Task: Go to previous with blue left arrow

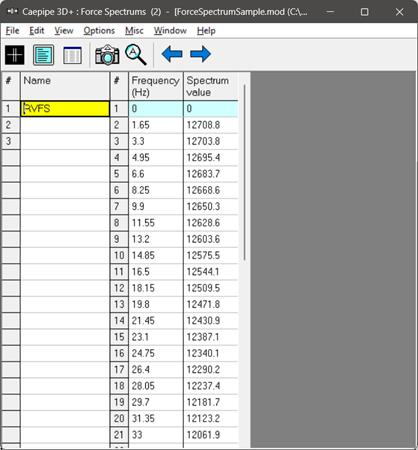Action: pos(172,54)
